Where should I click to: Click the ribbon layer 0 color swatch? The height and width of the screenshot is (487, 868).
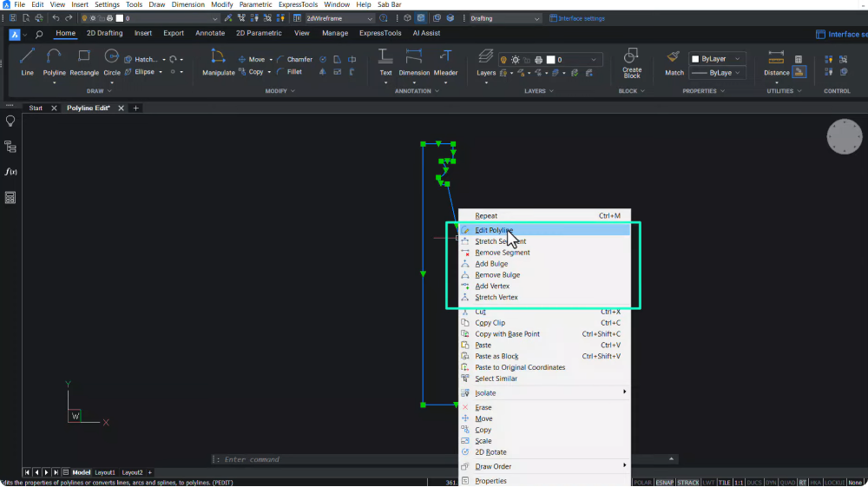click(550, 60)
